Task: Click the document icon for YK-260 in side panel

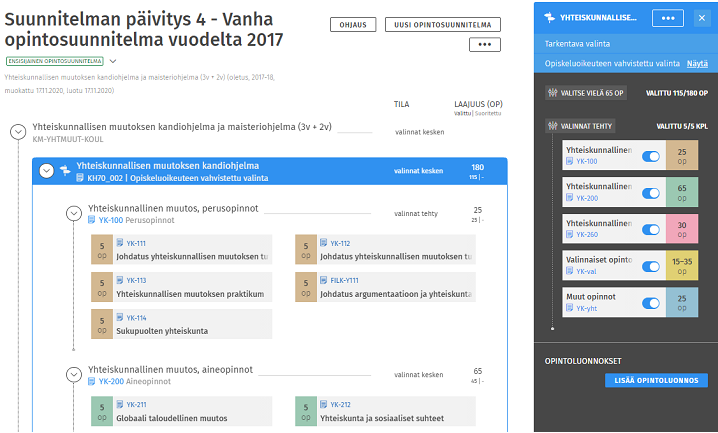Action: click(x=570, y=234)
